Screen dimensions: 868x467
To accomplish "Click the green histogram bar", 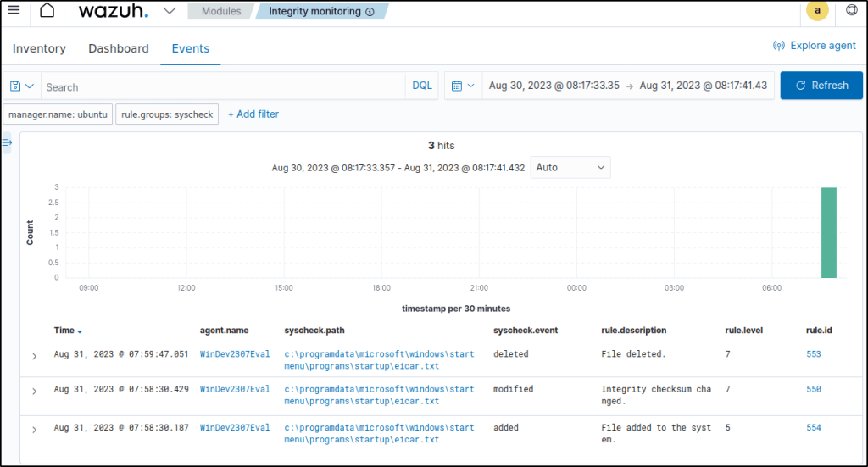I will [x=828, y=232].
